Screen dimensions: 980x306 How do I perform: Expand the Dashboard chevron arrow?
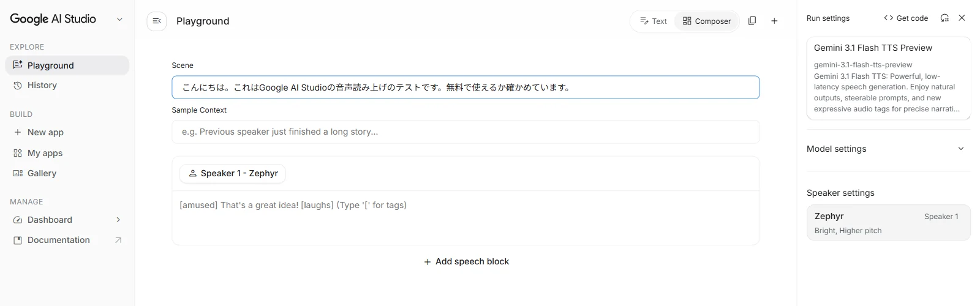pyautogui.click(x=118, y=220)
